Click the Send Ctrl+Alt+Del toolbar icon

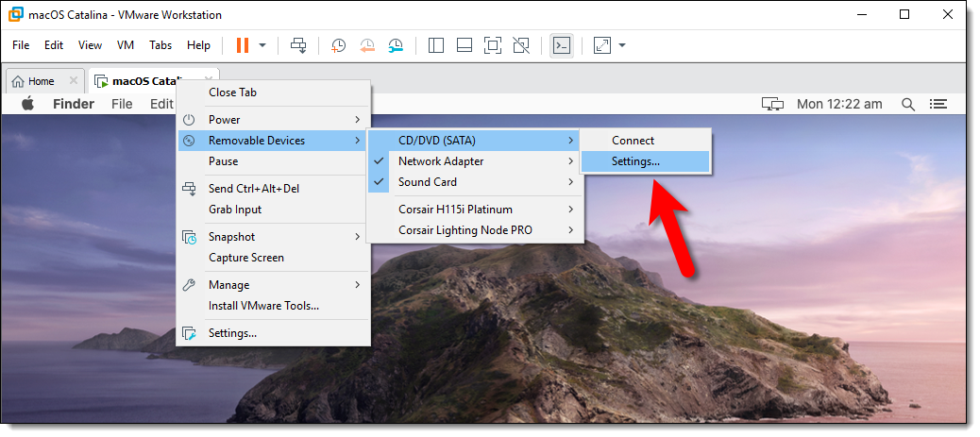pos(298,45)
